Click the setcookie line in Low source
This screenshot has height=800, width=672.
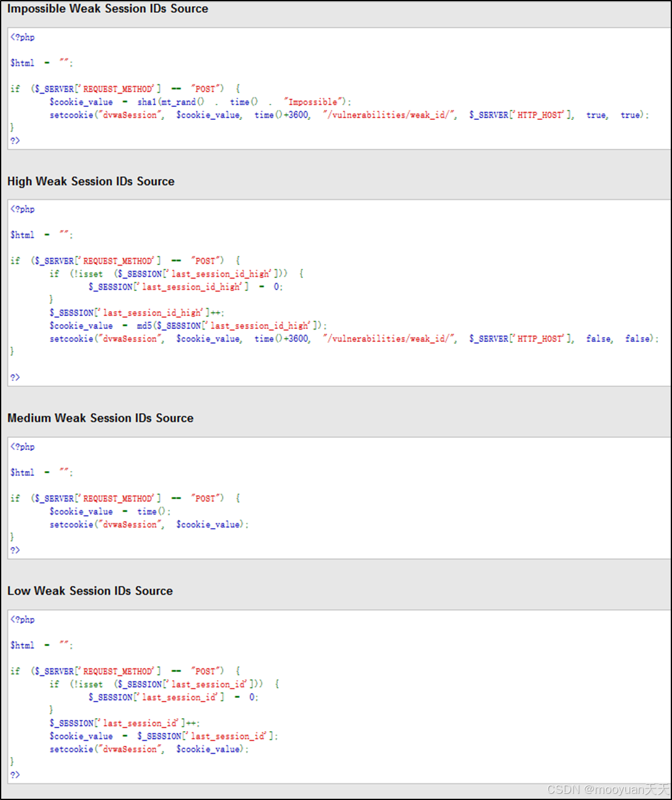point(149,750)
